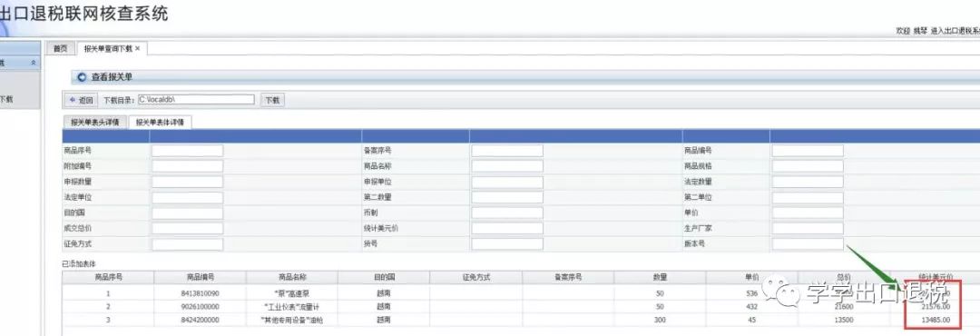Click the 法定数量 input field
This screenshot has width=980, height=336.
(x=808, y=182)
